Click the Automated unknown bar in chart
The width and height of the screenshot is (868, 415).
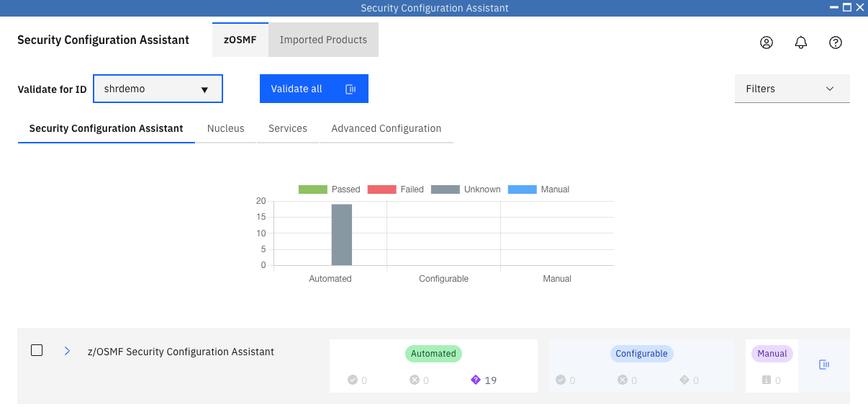tap(342, 235)
